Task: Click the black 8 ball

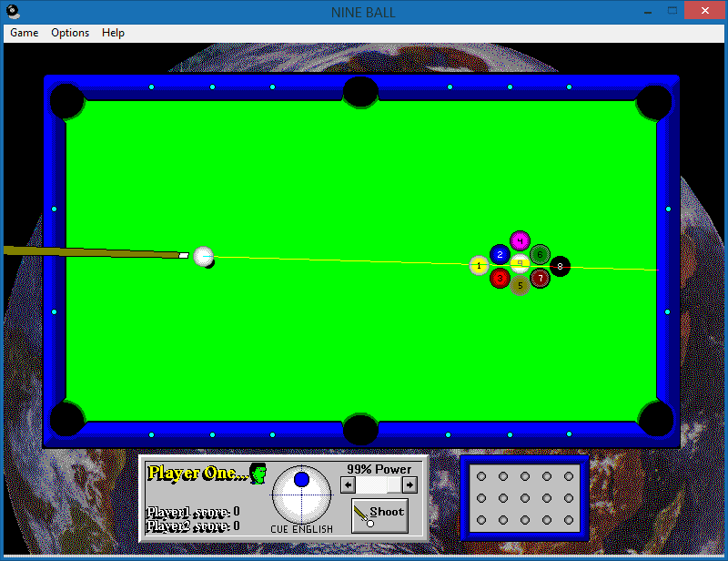Action: tap(560, 266)
